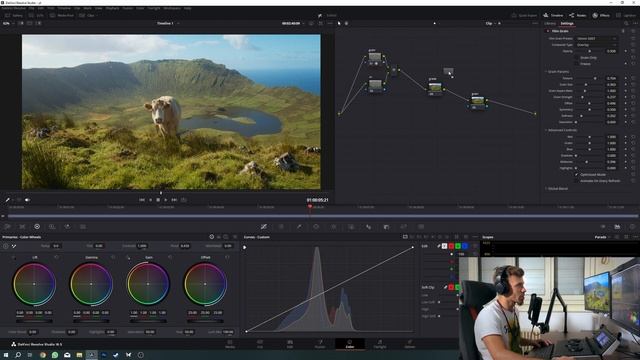Click play in viewer transport controls
Image resolution: width=640 pixels, height=360 pixels.
coord(166,200)
